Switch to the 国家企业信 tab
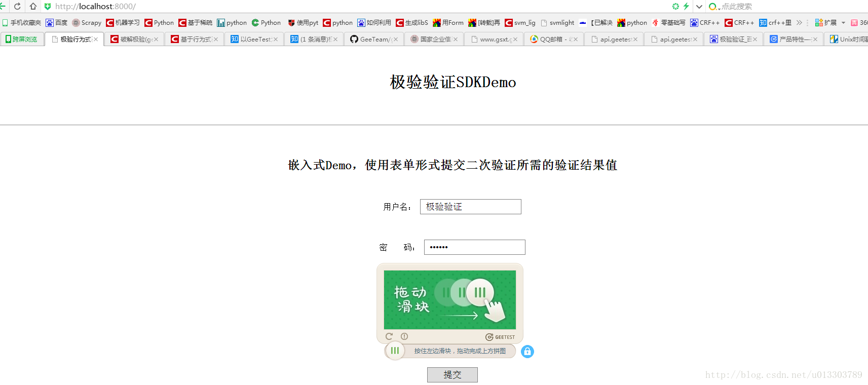The width and height of the screenshot is (868, 385). click(434, 39)
